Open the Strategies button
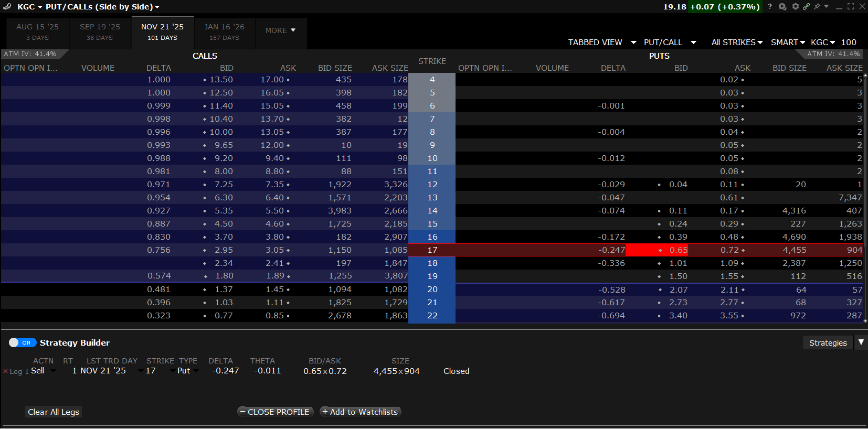The height and width of the screenshot is (429, 868). tap(828, 342)
